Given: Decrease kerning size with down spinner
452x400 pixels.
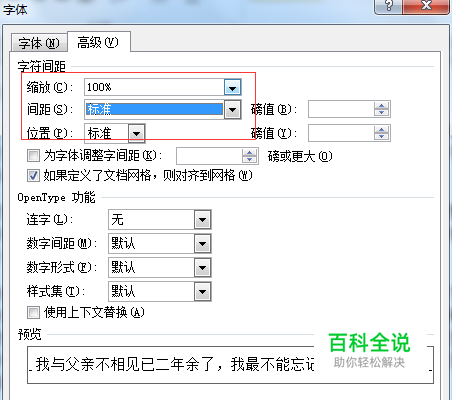Looking at the screenshot, I should point(249,160).
